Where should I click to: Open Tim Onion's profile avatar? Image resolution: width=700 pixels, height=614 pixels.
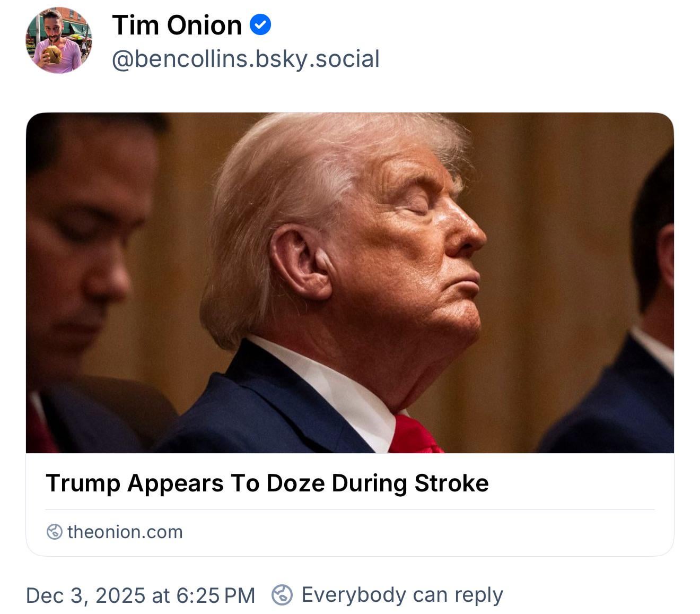[x=58, y=40]
